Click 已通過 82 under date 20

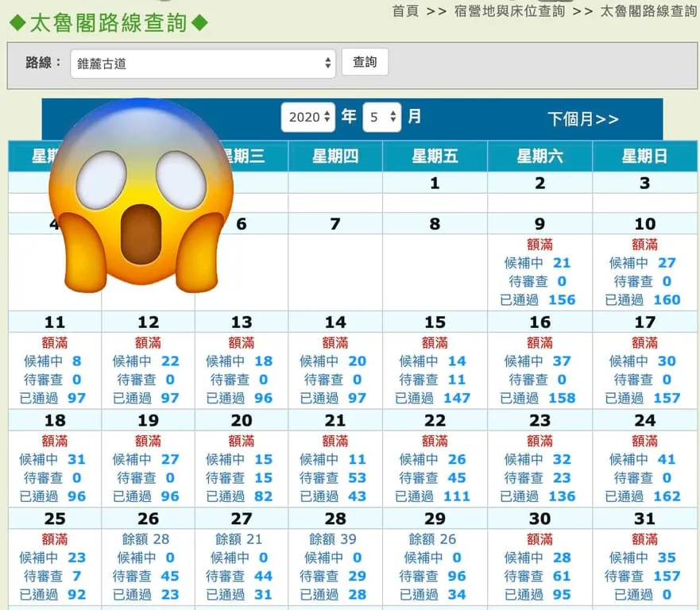[x=239, y=496]
